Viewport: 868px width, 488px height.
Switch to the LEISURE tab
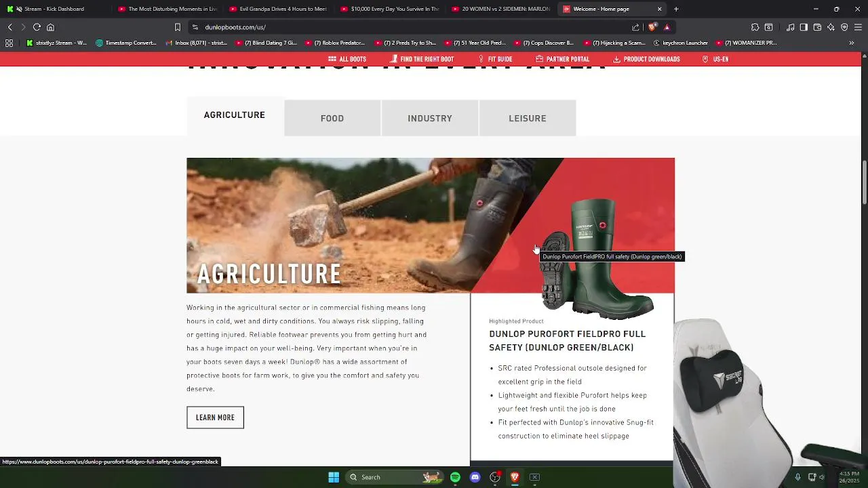[x=528, y=118]
